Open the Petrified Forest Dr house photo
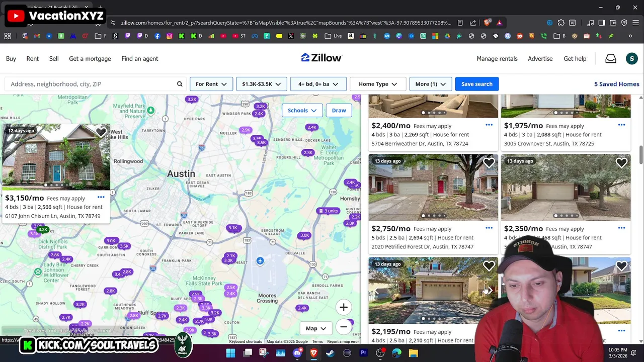 pyautogui.click(x=433, y=187)
